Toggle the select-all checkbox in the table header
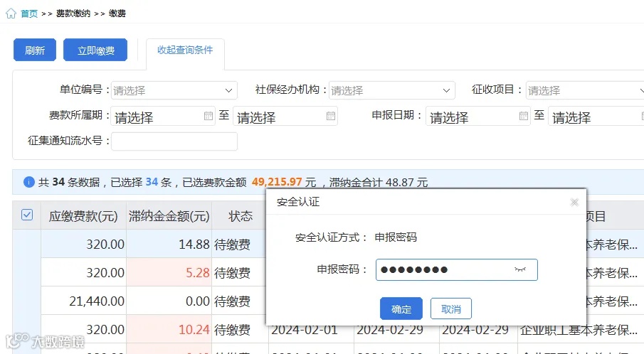The height and width of the screenshot is (354, 644). [x=27, y=215]
